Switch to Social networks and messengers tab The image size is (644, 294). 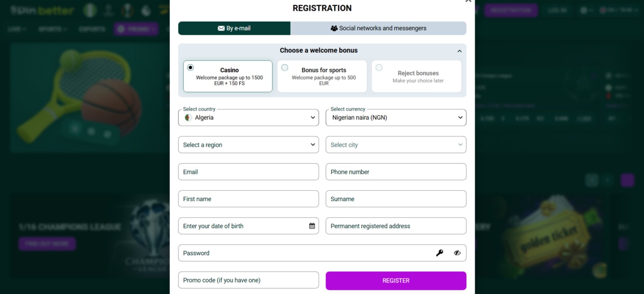coord(378,28)
